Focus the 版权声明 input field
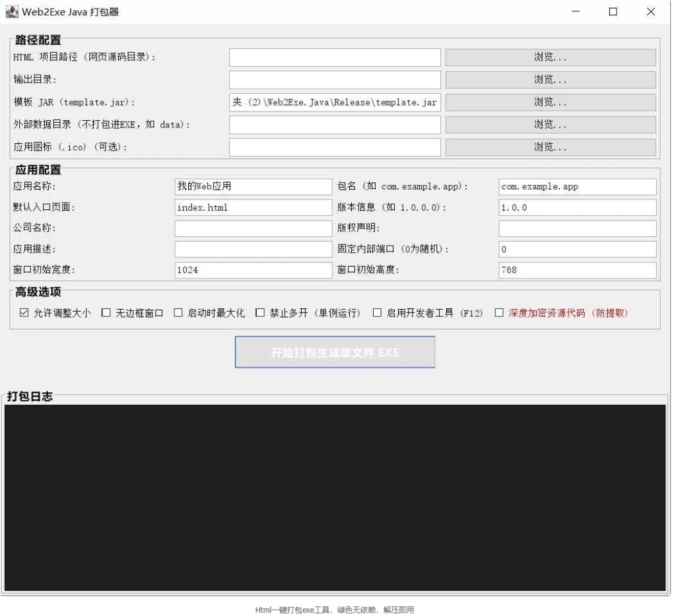This screenshot has width=676, height=616. [578, 228]
